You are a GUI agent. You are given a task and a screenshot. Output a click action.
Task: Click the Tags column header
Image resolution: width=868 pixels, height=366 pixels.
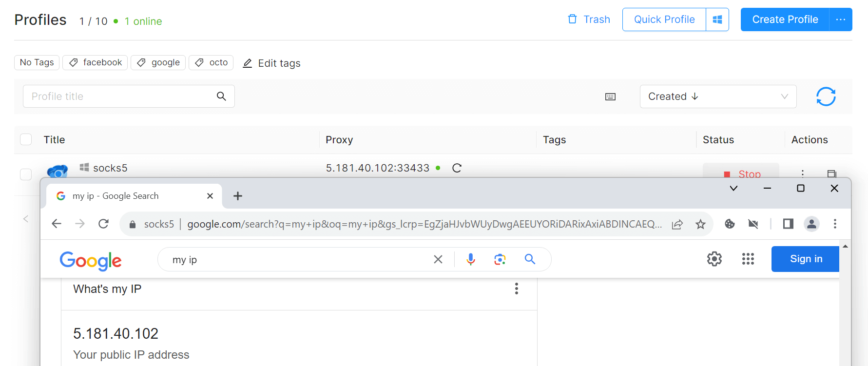coord(554,140)
